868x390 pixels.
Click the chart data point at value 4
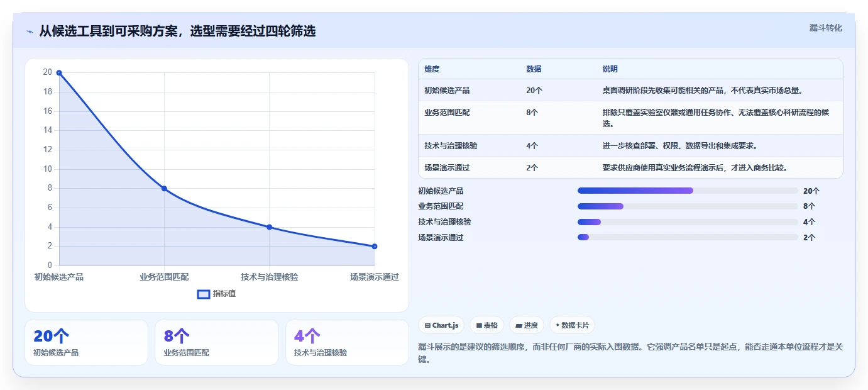[269, 227]
